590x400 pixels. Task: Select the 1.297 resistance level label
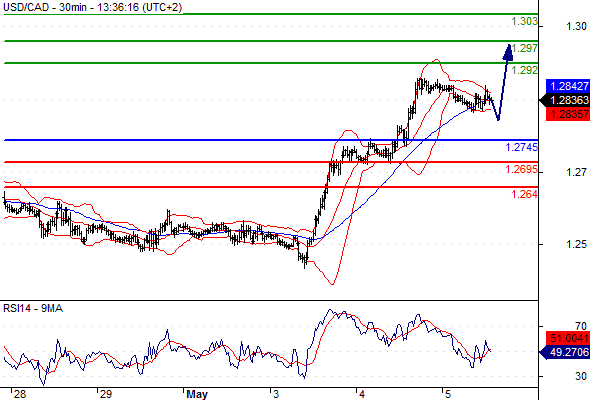pos(525,48)
